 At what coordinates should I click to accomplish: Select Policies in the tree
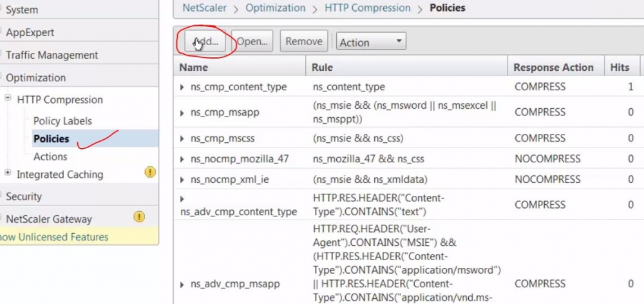pos(52,139)
